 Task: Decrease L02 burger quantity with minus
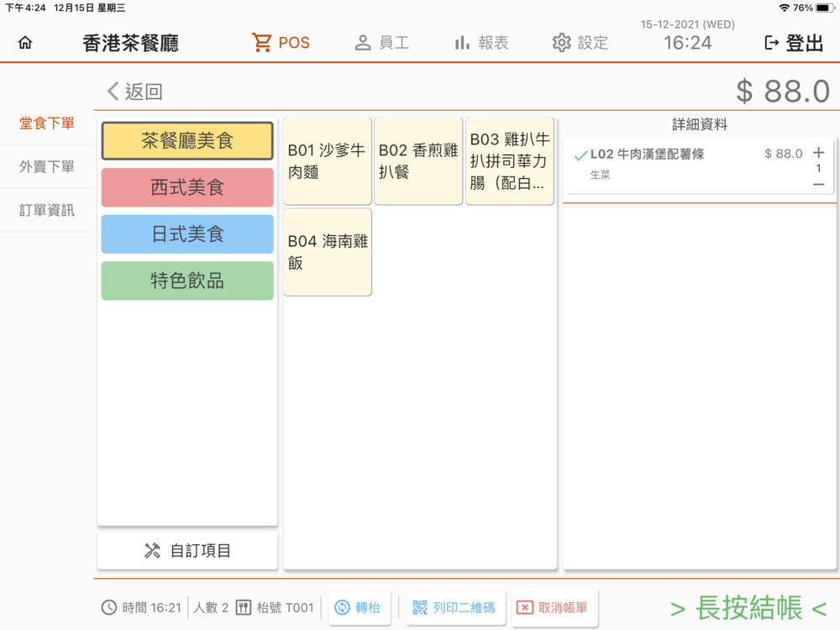pyautogui.click(x=818, y=184)
